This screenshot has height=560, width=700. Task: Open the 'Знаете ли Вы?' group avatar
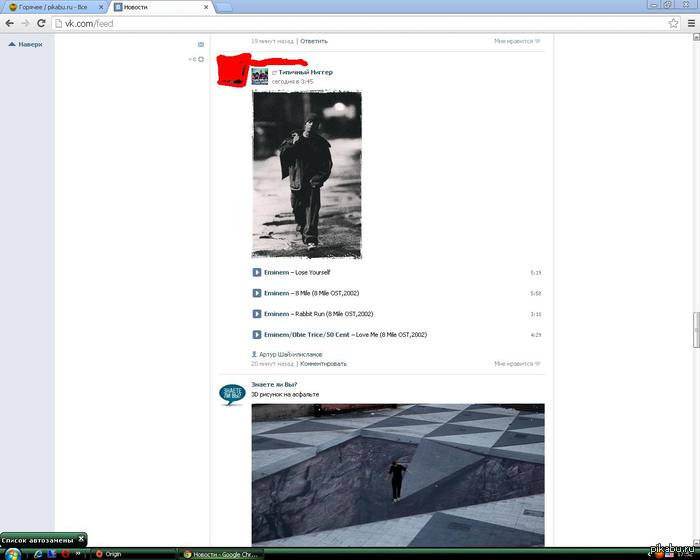232,395
